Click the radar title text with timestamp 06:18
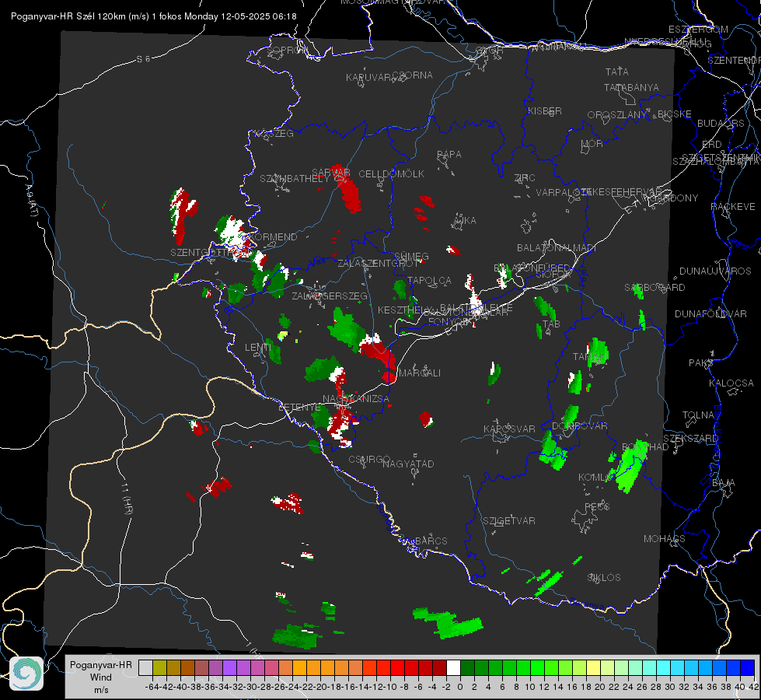Viewport: 761px width, 700px height. click(x=153, y=16)
